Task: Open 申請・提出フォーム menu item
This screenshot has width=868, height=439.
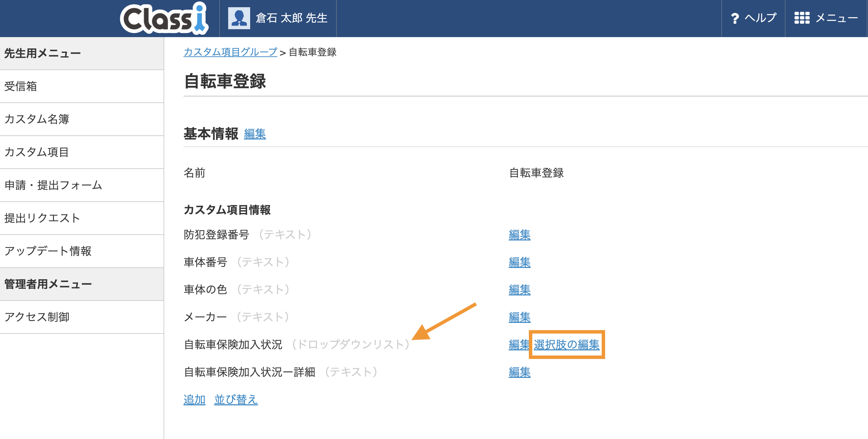Action: click(x=53, y=185)
